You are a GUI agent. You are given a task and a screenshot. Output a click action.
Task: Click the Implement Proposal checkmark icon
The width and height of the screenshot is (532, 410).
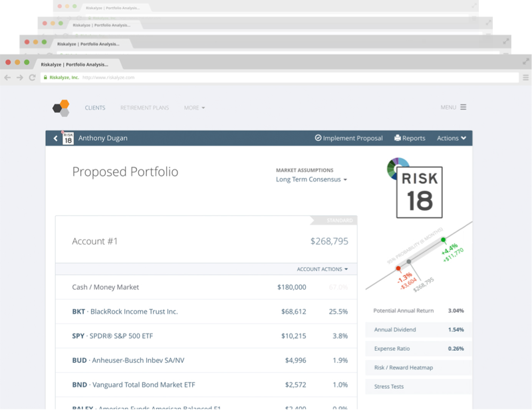(x=318, y=138)
